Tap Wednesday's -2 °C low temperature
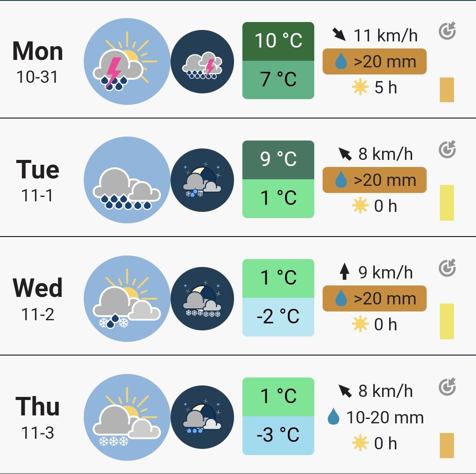 pos(278,317)
